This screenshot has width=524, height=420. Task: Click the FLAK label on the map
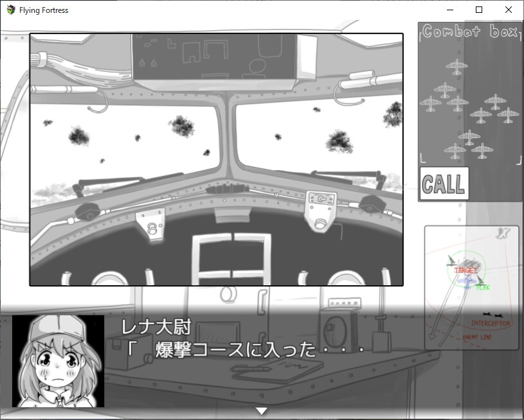tap(483, 288)
